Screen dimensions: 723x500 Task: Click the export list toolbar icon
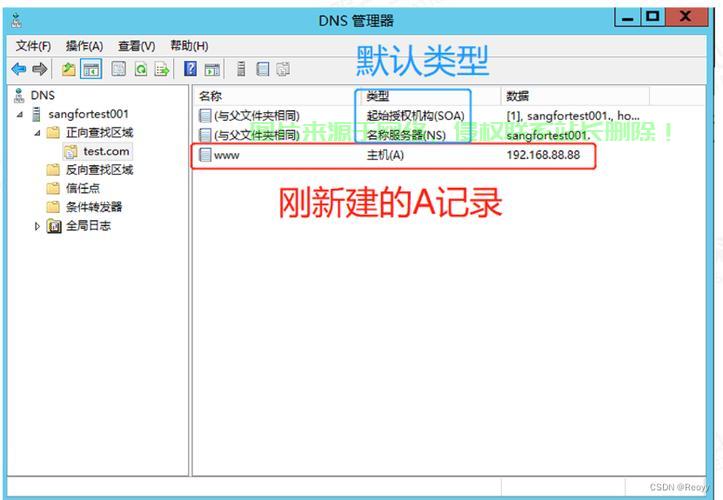coord(162,70)
